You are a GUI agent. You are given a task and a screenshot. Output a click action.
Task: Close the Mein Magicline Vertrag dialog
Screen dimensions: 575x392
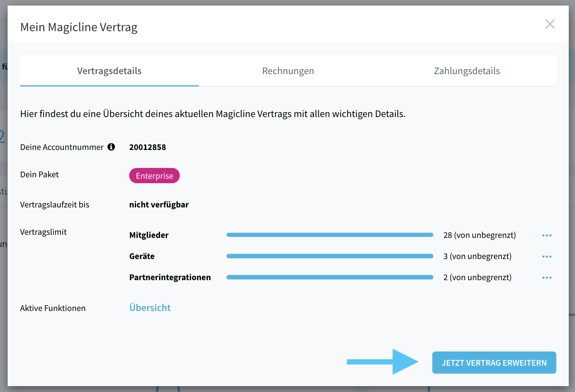point(550,24)
